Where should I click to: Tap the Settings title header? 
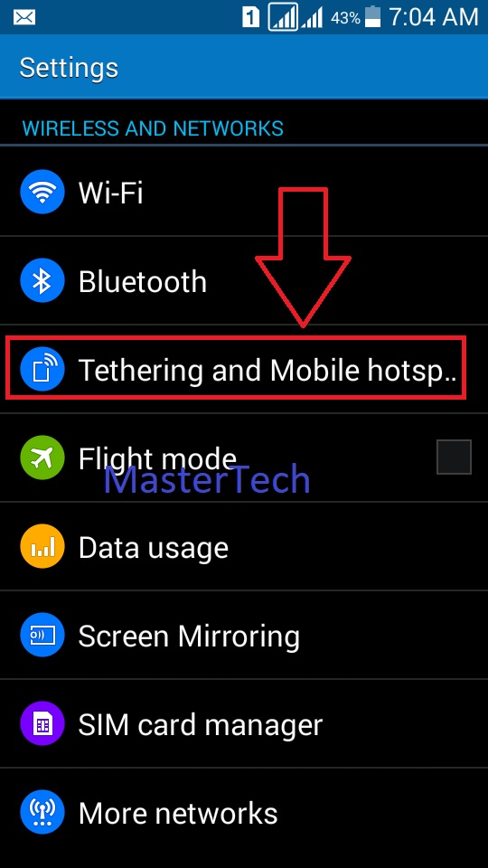tap(69, 68)
